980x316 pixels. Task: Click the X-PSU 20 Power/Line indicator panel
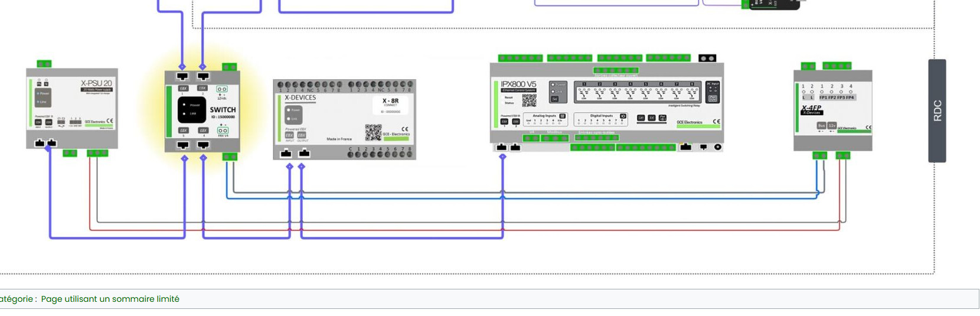(x=43, y=97)
